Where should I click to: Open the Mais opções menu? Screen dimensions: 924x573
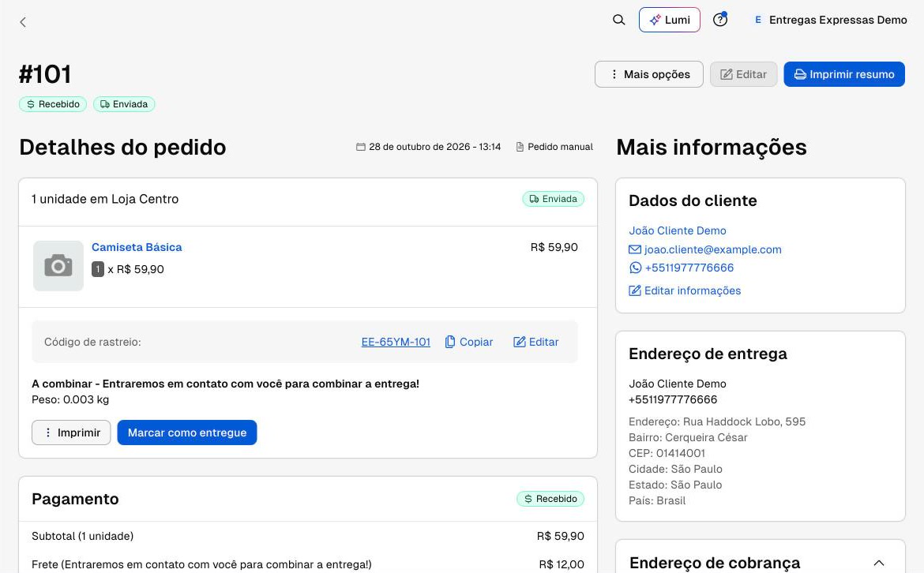(649, 74)
